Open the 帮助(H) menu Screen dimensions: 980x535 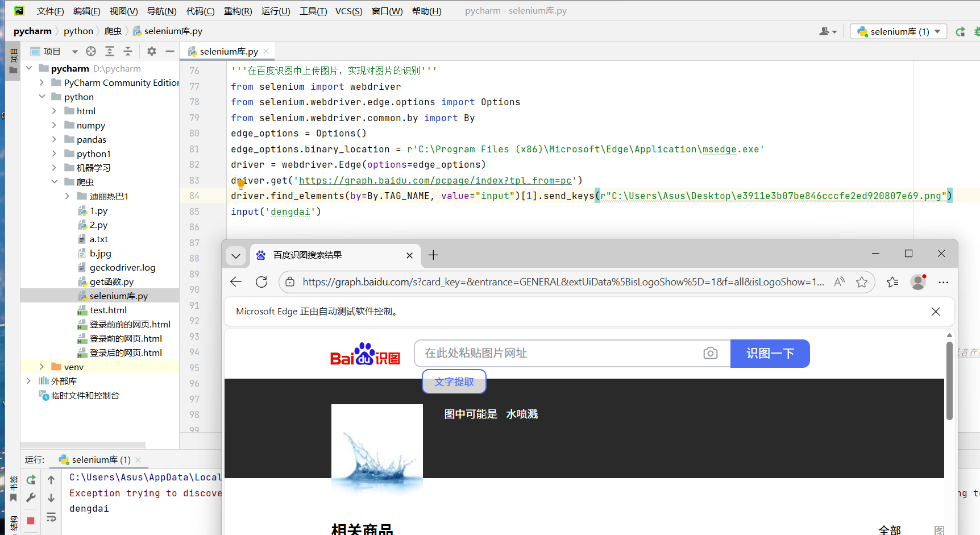(426, 11)
